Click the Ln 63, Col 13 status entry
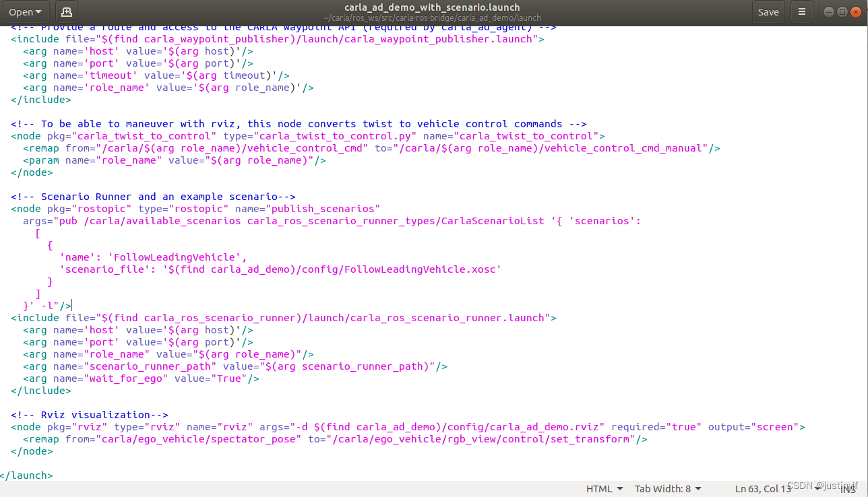 (763, 489)
